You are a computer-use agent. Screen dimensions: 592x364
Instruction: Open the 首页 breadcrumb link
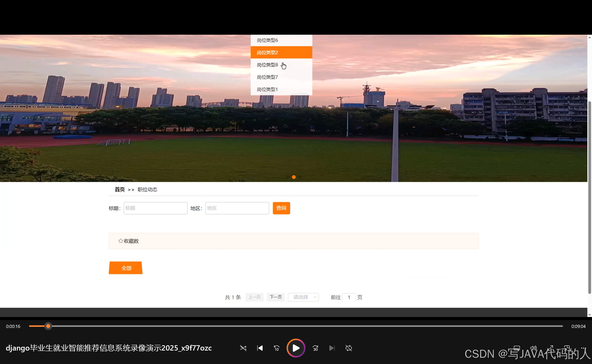pyautogui.click(x=120, y=189)
